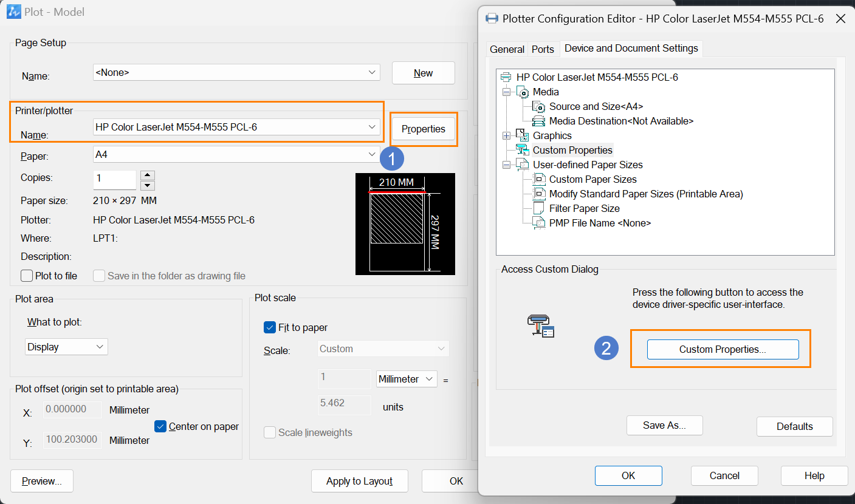This screenshot has width=855, height=504.
Task: Click the units field showing 5.462
Action: [345, 405]
